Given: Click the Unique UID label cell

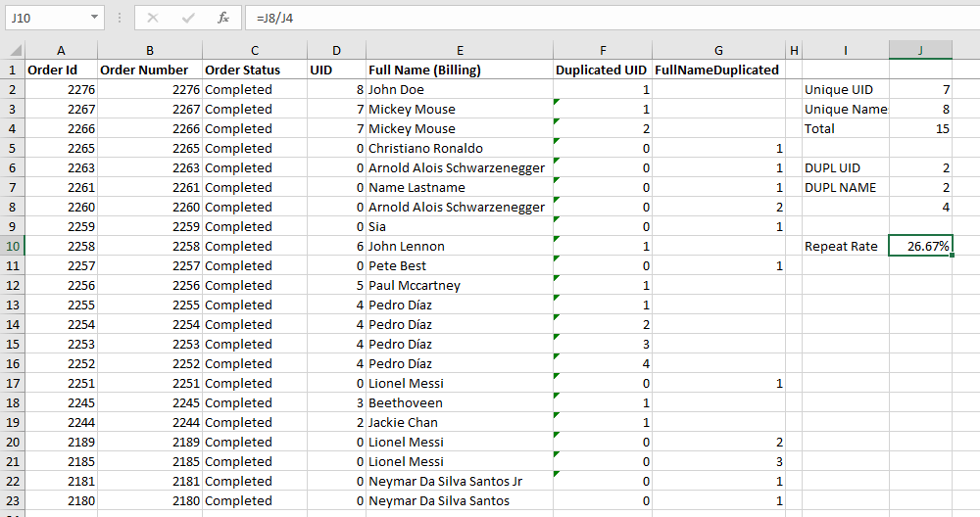Looking at the screenshot, I should (846, 89).
